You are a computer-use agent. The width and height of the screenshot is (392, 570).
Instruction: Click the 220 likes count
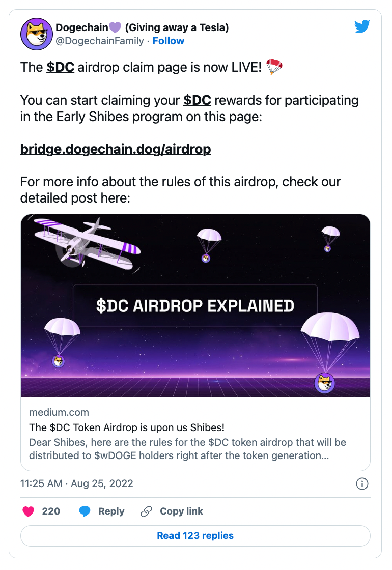coord(51,511)
